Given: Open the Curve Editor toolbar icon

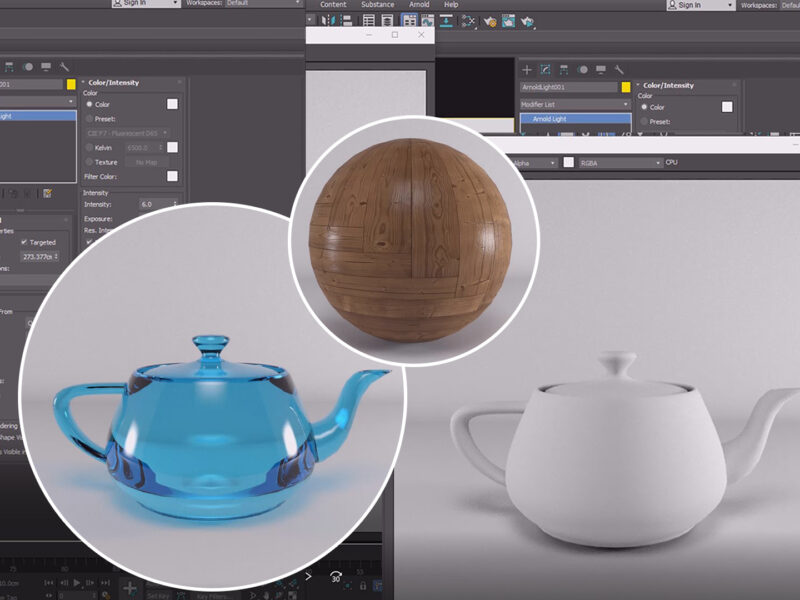Looking at the screenshot, I should click(x=427, y=23).
